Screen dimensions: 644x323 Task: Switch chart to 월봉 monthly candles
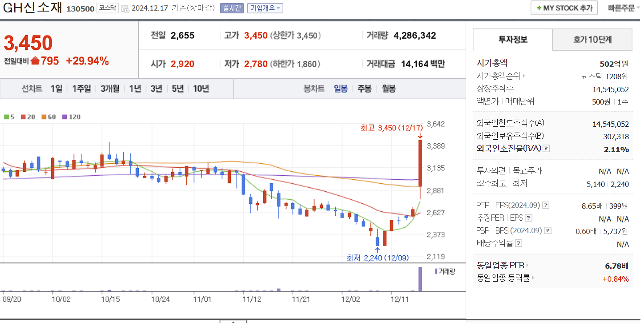tap(388, 88)
